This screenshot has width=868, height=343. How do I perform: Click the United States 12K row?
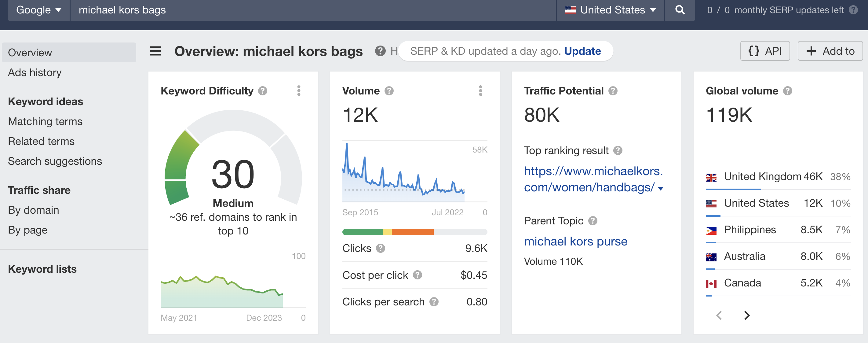[778, 203]
